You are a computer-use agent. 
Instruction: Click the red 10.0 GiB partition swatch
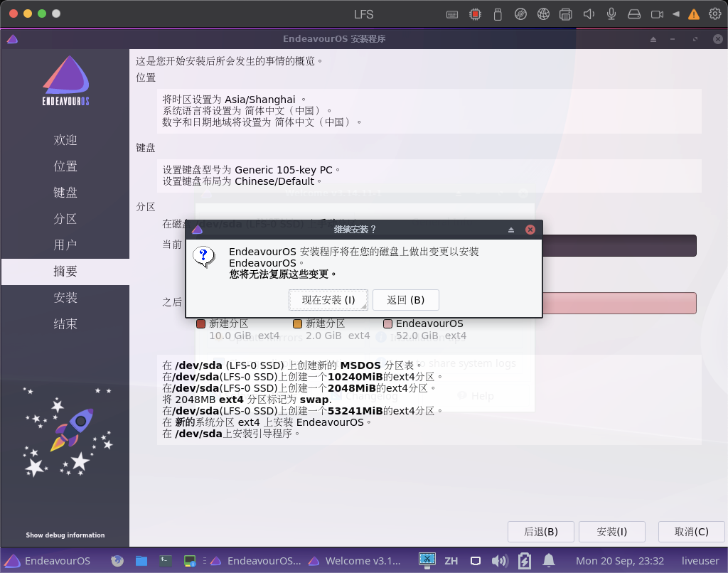pos(200,323)
